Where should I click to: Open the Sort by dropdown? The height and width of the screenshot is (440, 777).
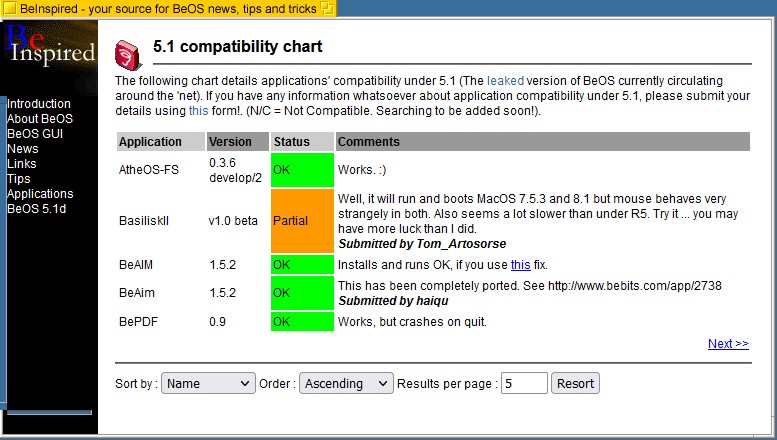209,383
